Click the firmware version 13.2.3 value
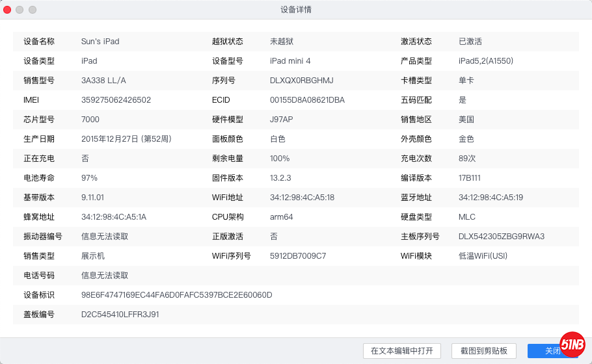Screen dimensions: 592x364 [280, 178]
